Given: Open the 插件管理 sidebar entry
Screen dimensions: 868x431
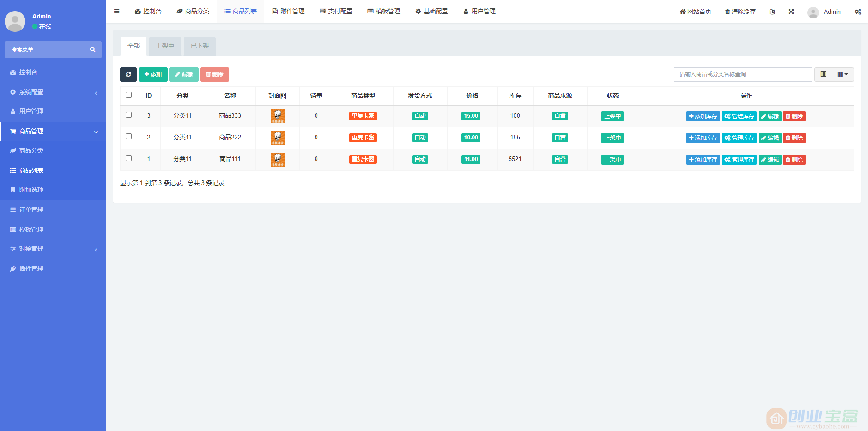Looking at the screenshot, I should (x=30, y=269).
